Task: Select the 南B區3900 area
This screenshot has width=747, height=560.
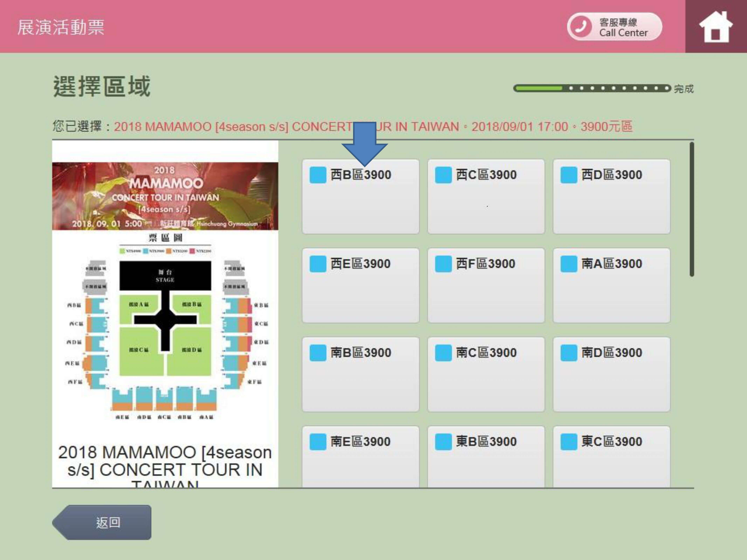Action: (x=360, y=374)
